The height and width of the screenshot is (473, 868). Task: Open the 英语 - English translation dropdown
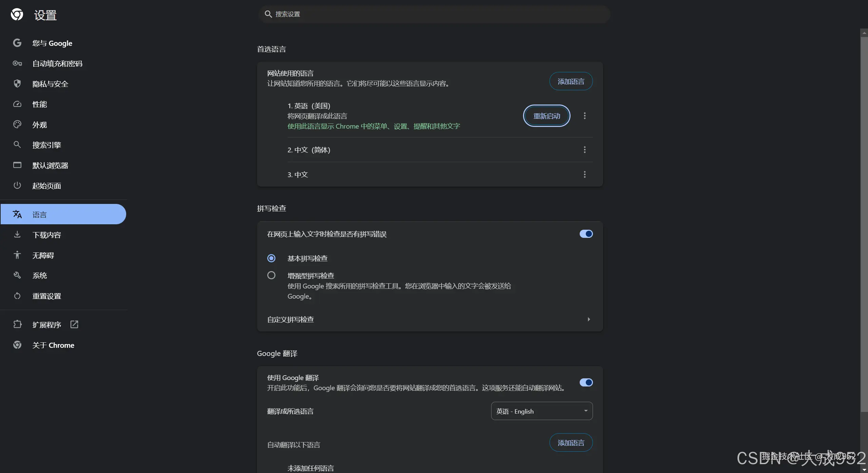click(542, 411)
